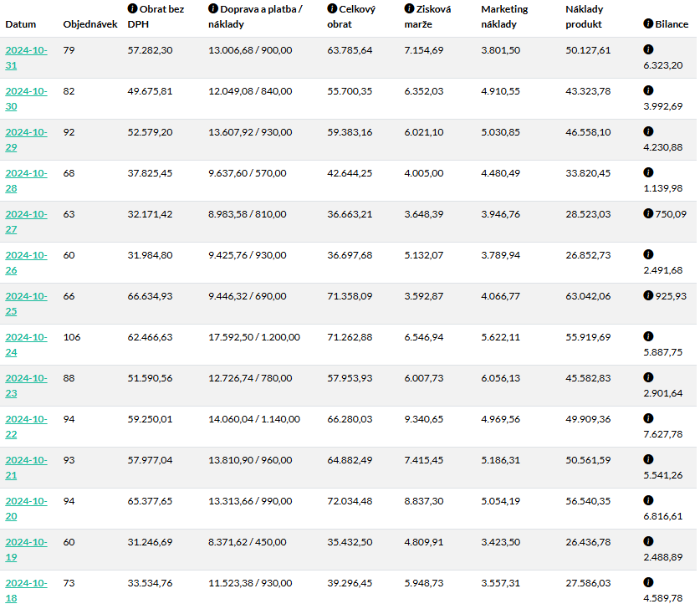This screenshot has width=700, height=609.
Task: Open the 2024-10-19 date link
Action: [x=26, y=550]
